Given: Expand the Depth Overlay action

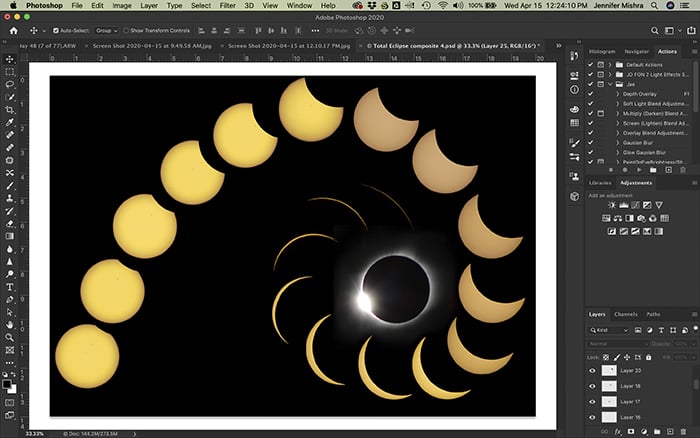Looking at the screenshot, I should 618,94.
